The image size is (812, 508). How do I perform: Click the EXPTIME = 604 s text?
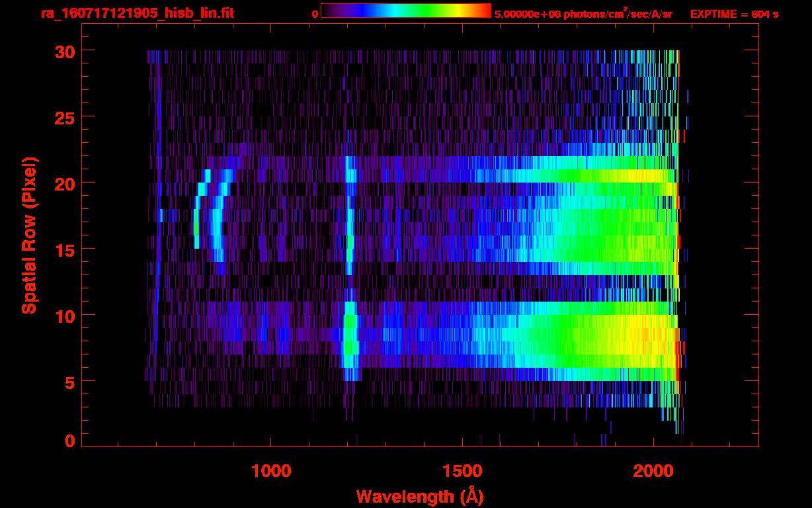click(x=734, y=14)
